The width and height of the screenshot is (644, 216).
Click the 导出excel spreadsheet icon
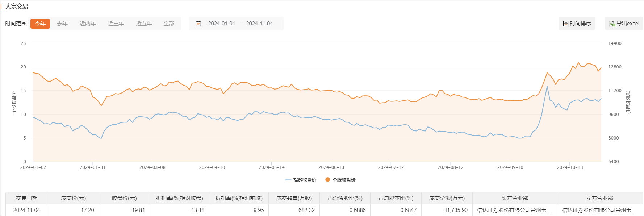click(612, 24)
